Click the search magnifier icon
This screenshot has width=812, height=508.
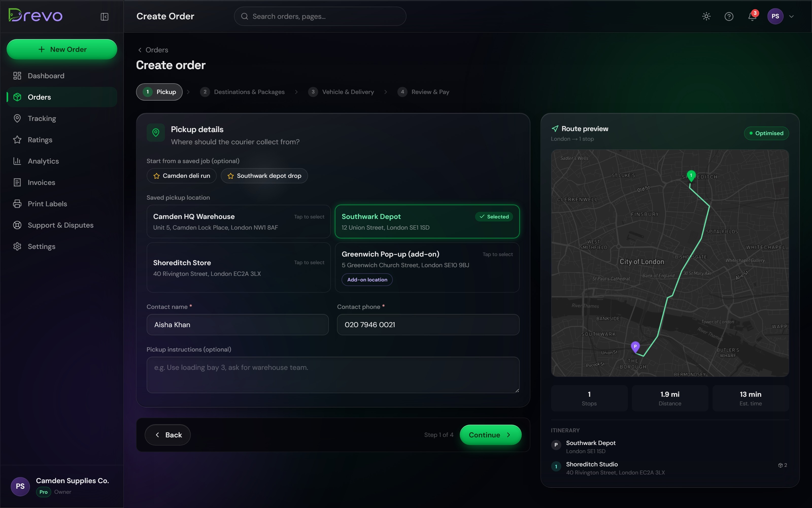[x=245, y=16]
